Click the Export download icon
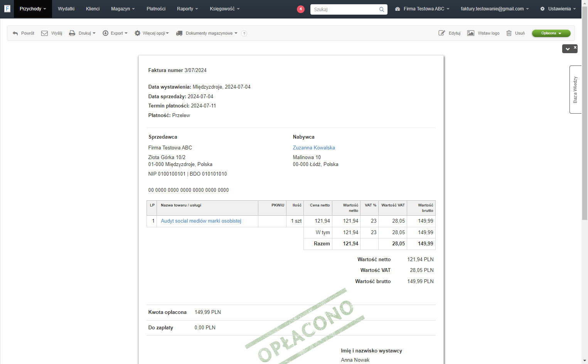The height and width of the screenshot is (364, 588). [105, 33]
